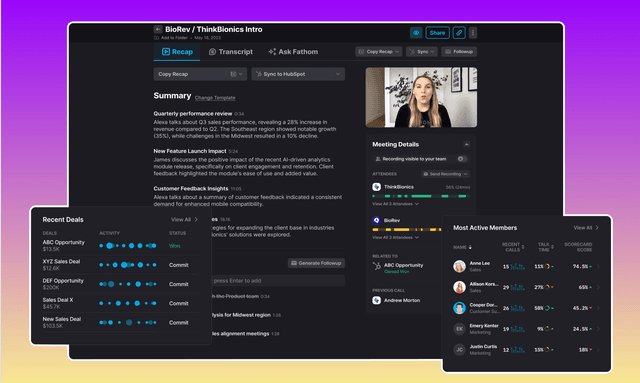Image resolution: width=640 pixels, height=383 pixels.
Task: Click the BioRev attendee logo
Action: (376, 220)
